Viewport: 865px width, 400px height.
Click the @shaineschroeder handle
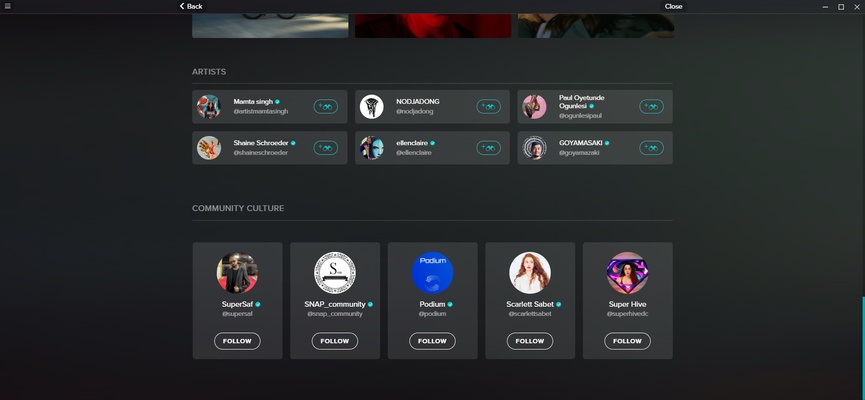pyautogui.click(x=260, y=153)
